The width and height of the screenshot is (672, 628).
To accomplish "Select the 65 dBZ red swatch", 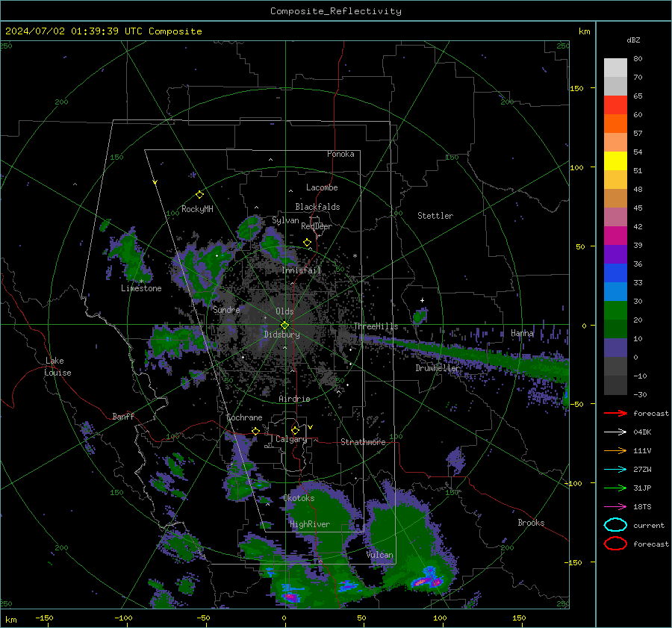I will 615,105.
